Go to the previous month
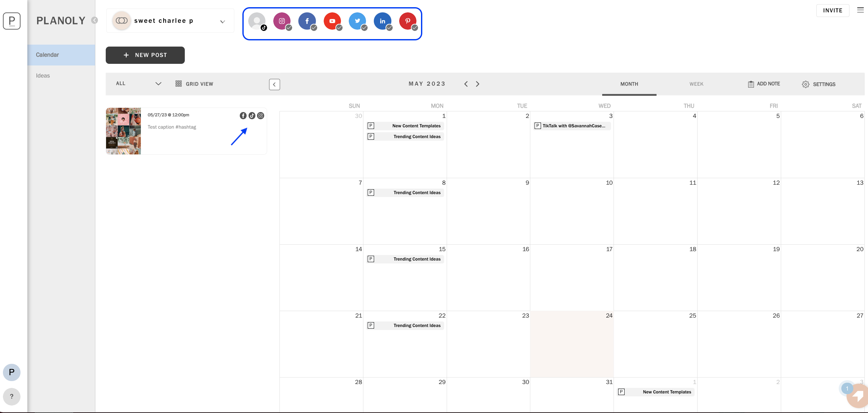Screen dimensions: 868x413 point(466,84)
